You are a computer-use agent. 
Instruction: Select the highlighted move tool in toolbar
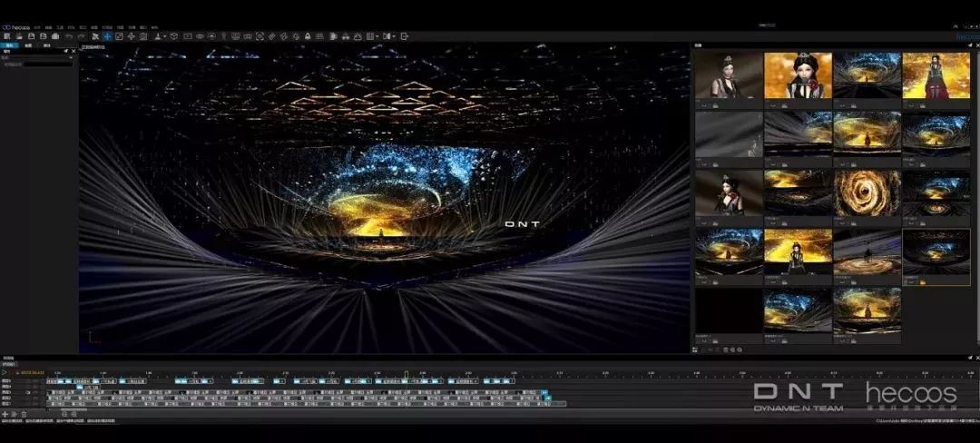[107, 36]
